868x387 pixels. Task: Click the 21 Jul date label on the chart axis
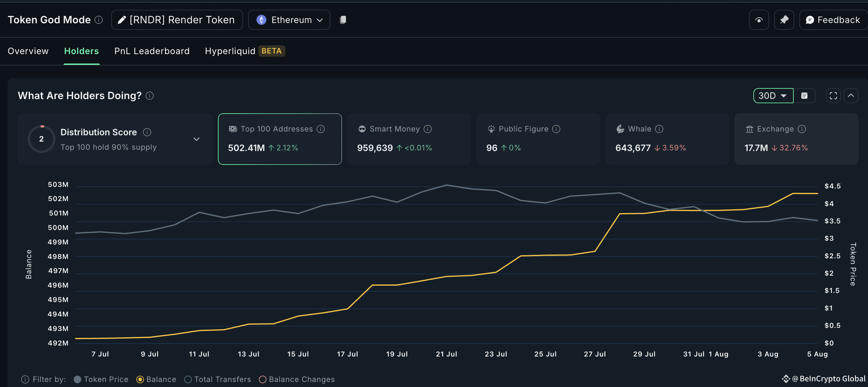(446, 354)
